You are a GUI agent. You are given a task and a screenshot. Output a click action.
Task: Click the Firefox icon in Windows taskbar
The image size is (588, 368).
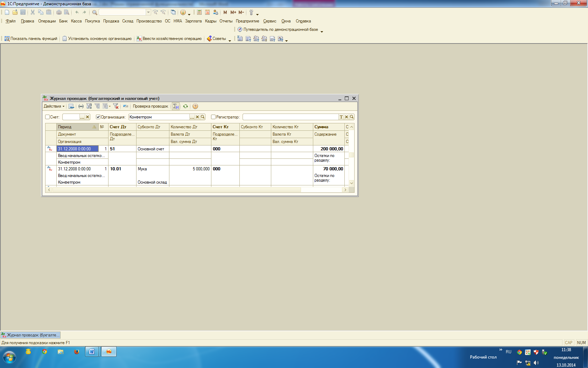pyautogui.click(x=76, y=352)
